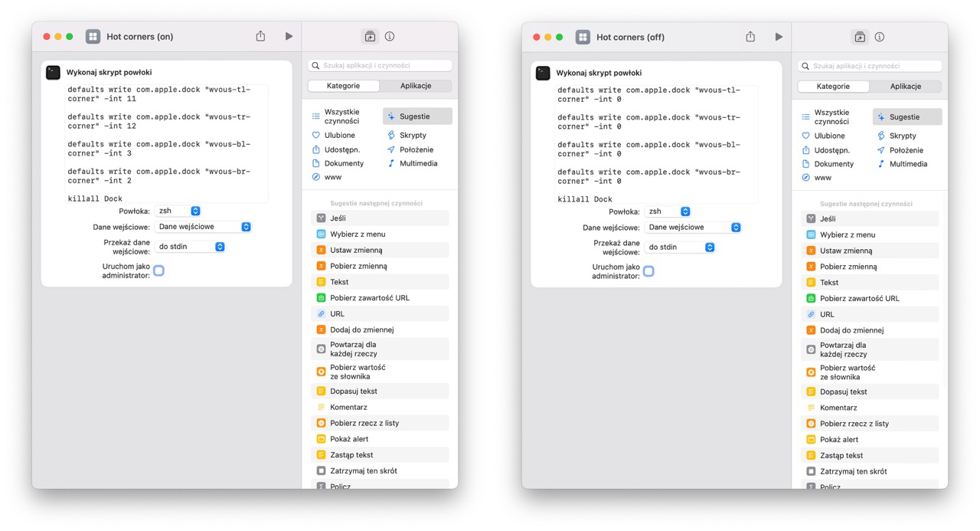Open shortcut details info in Hot corners (off)
This screenshot has width=980, height=531.
point(880,37)
